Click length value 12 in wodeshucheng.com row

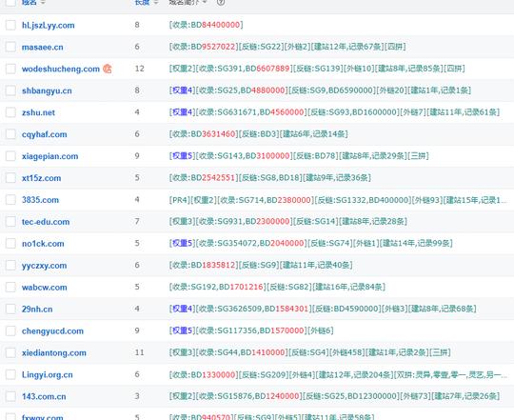tap(139, 69)
